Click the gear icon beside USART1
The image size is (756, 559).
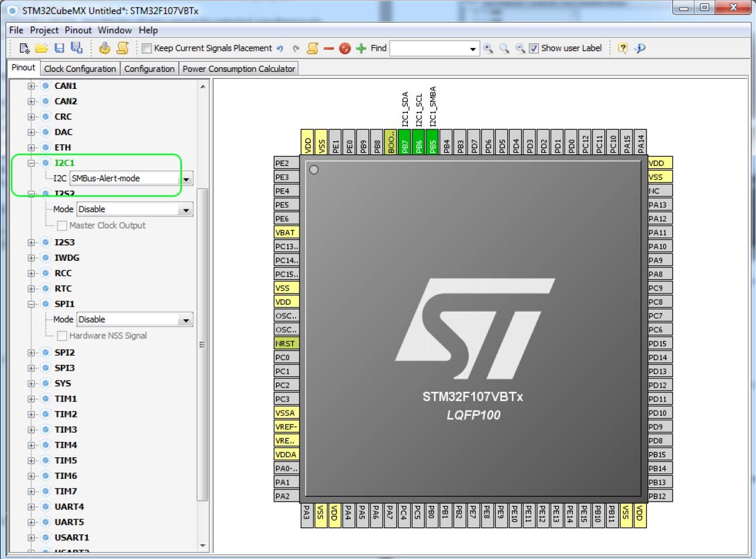click(45, 537)
